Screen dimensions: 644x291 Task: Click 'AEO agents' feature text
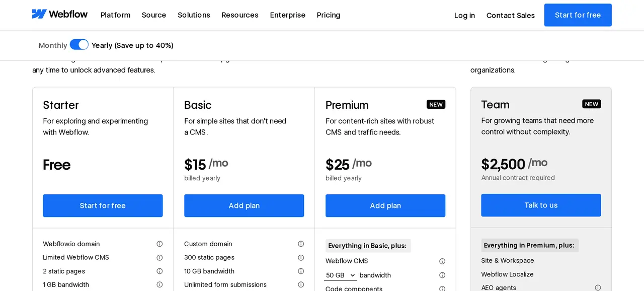[x=499, y=287]
